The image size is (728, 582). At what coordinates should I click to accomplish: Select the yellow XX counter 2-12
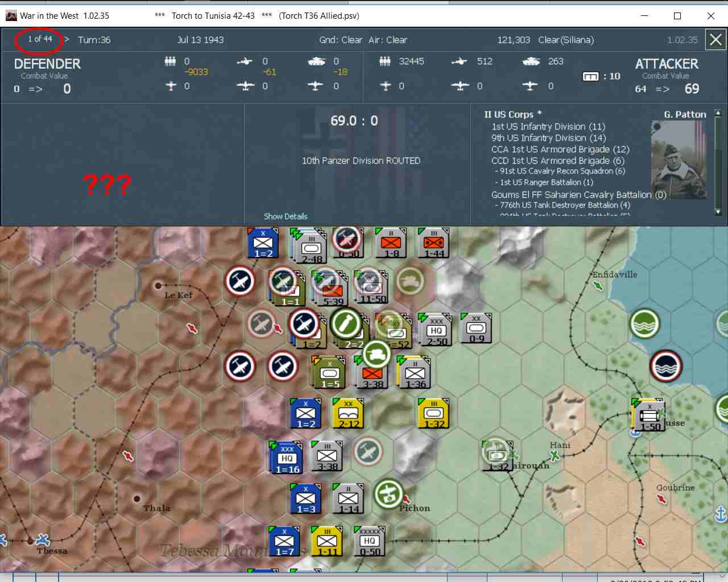pos(349,413)
